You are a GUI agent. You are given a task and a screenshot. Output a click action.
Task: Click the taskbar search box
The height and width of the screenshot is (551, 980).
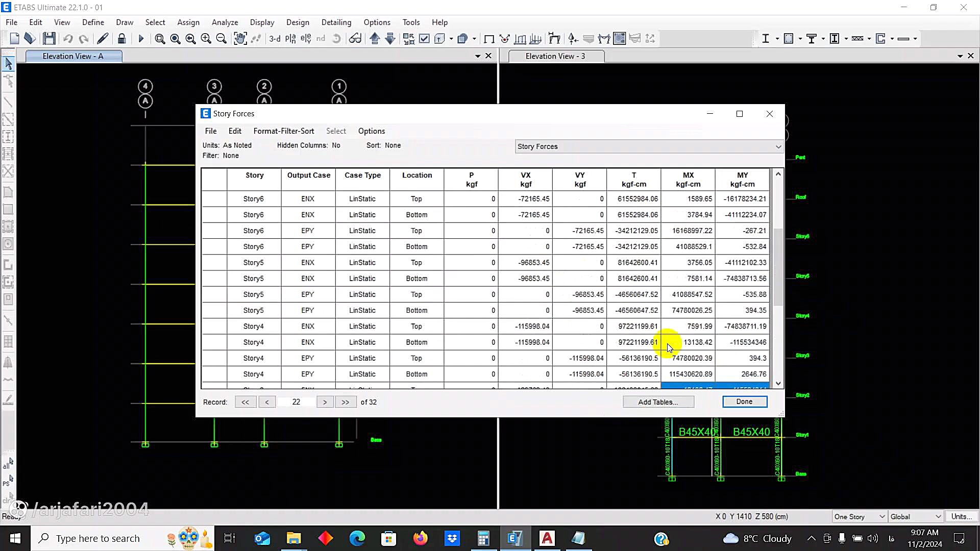(x=122, y=538)
